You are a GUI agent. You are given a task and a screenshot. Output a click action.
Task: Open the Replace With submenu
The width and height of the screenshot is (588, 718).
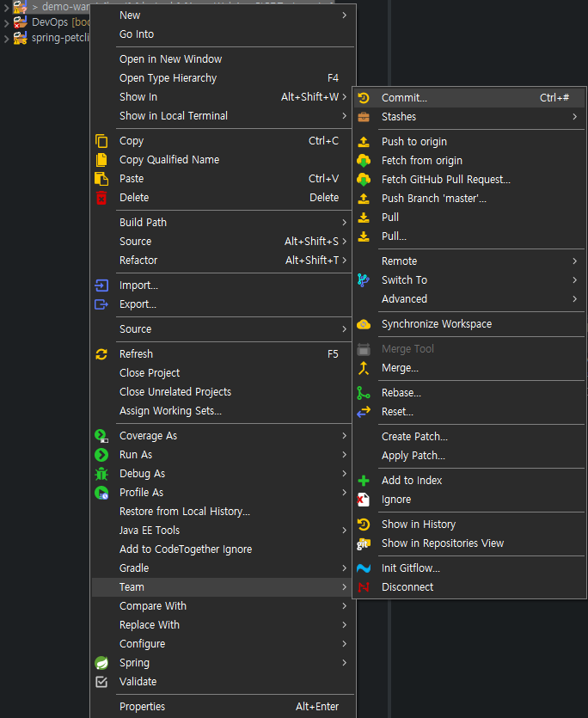(223, 625)
